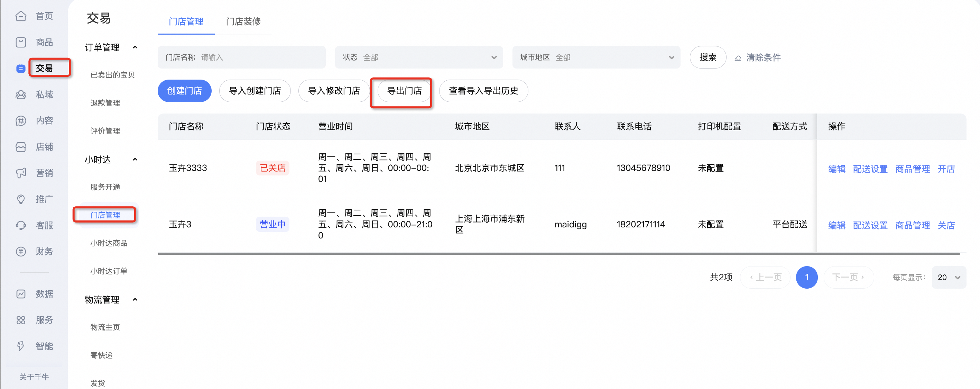Click the 智能 lightning icon

(21, 346)
